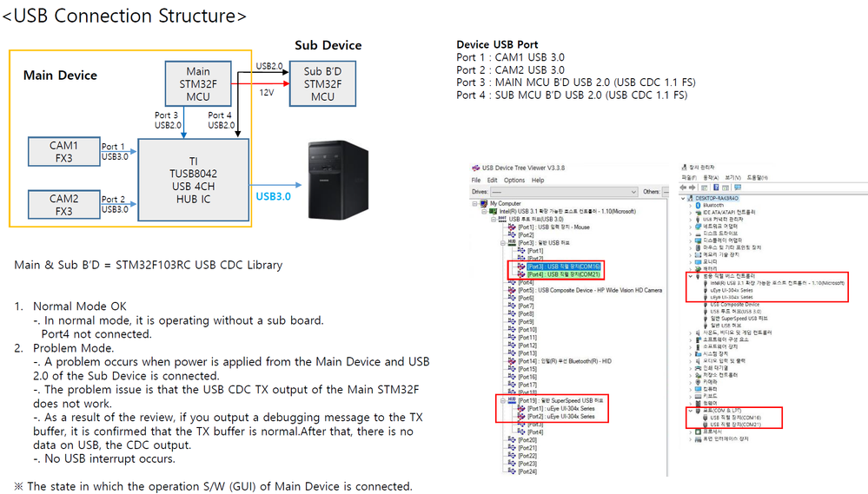Click the USB icon beside [Port10]
Screen dimensions: 868x494
(512, 330)
